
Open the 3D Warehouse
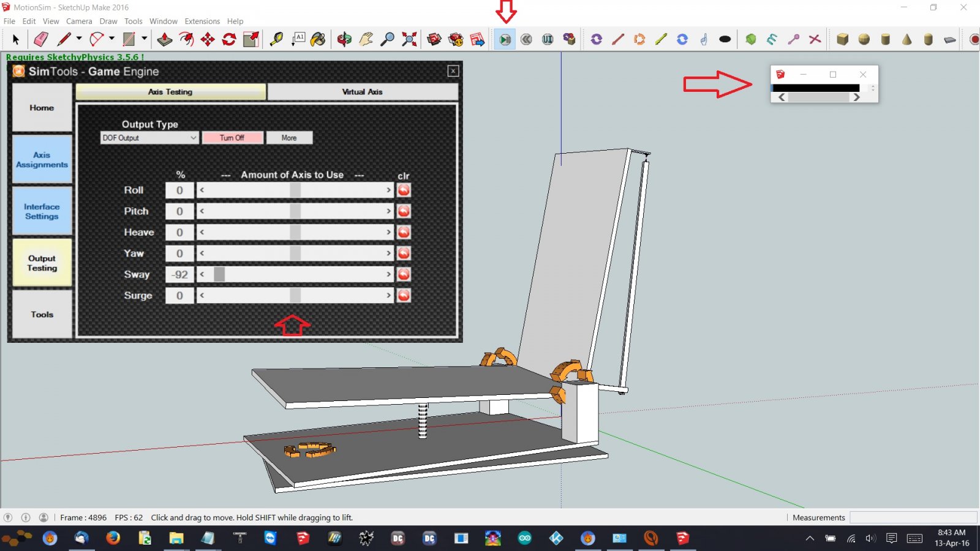pos(434,40)
